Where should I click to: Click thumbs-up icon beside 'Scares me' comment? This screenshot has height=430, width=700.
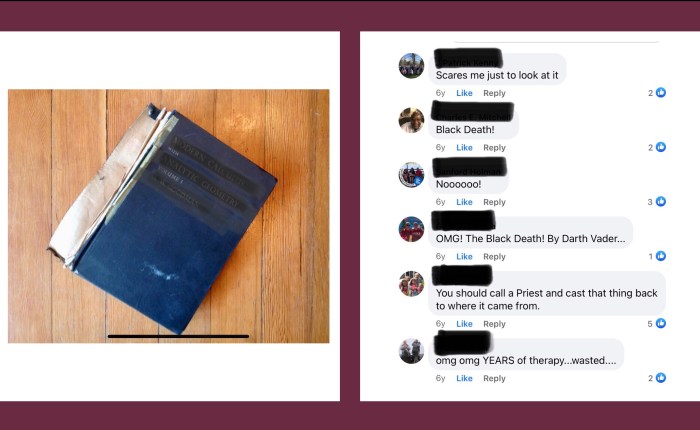[661, 92]
